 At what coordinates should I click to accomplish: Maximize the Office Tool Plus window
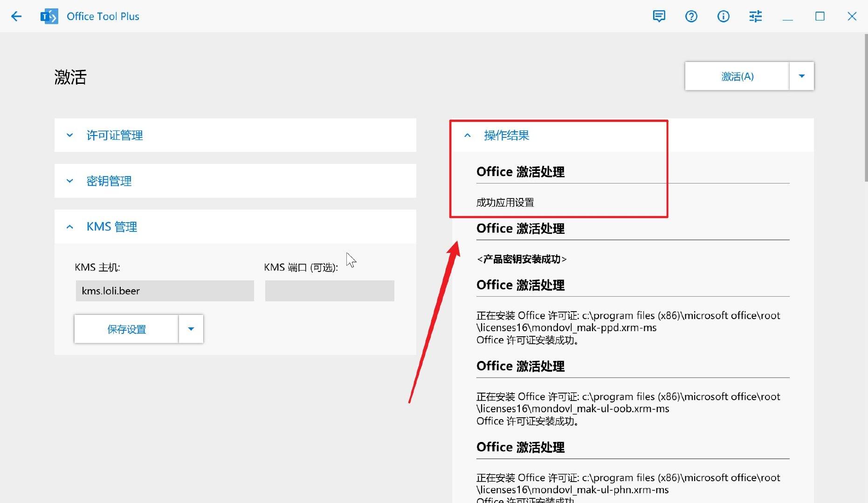[820, 16]
